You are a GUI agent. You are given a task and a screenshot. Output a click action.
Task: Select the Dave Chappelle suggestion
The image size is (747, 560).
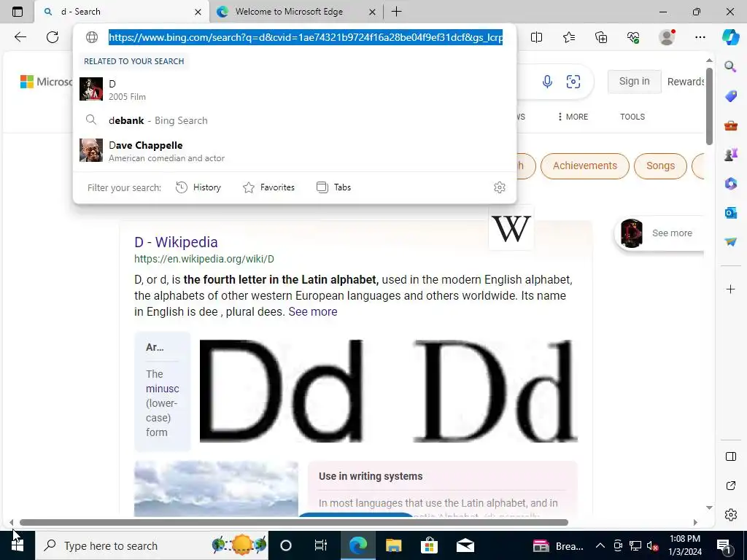(x=295, y=150)
